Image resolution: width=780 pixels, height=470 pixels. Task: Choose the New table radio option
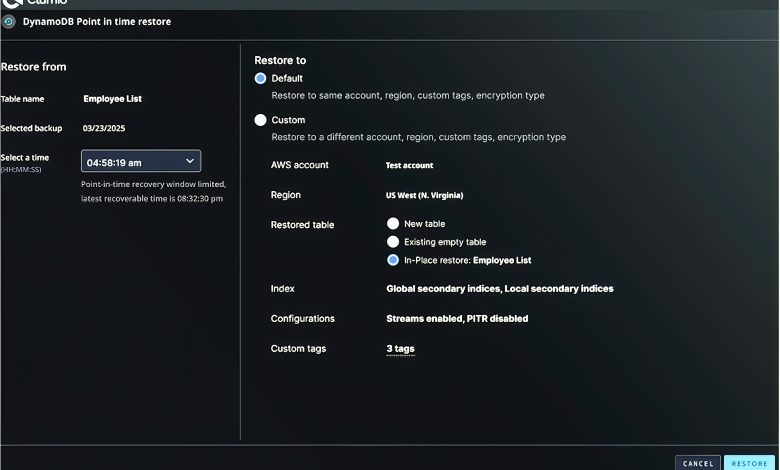393,224
